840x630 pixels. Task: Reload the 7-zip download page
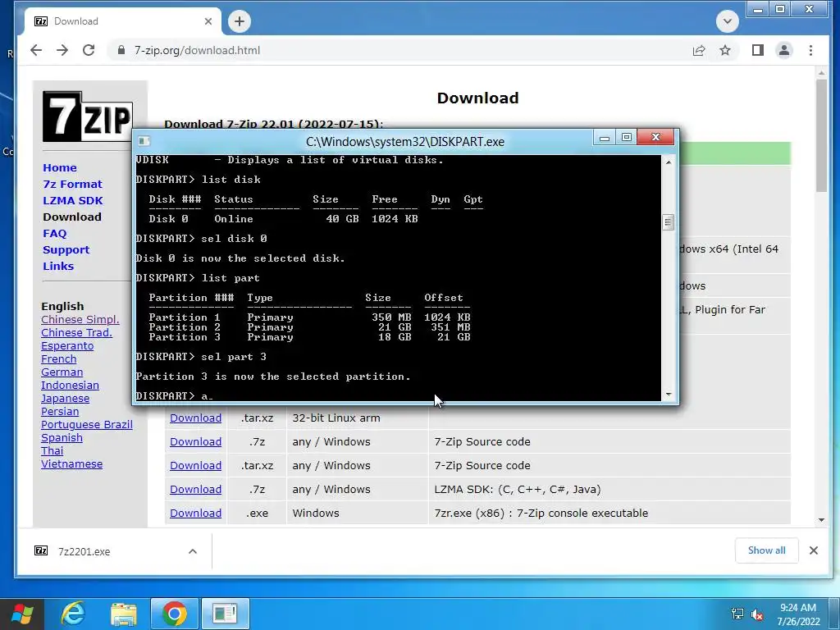pos(89,50)
